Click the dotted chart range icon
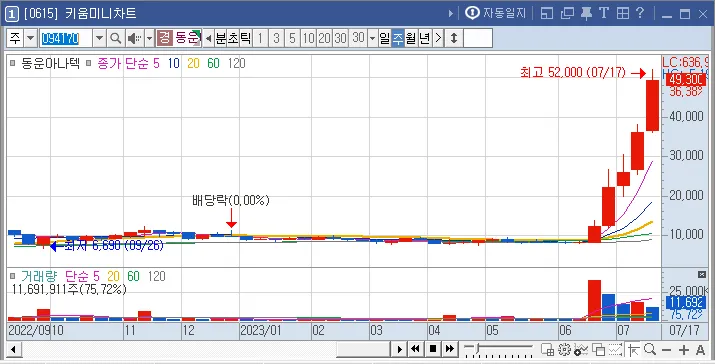The width and height of the screenshot is (715, 364). point(615,350)
